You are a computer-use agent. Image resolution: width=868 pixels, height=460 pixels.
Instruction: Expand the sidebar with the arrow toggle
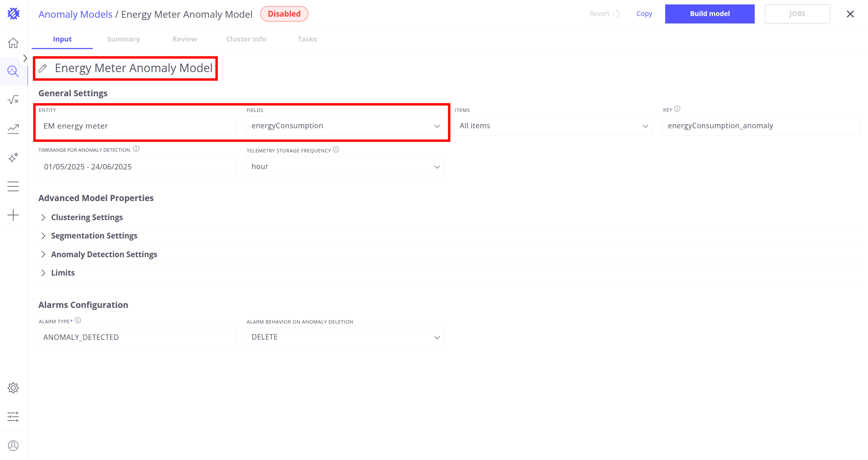click(25, 58)
